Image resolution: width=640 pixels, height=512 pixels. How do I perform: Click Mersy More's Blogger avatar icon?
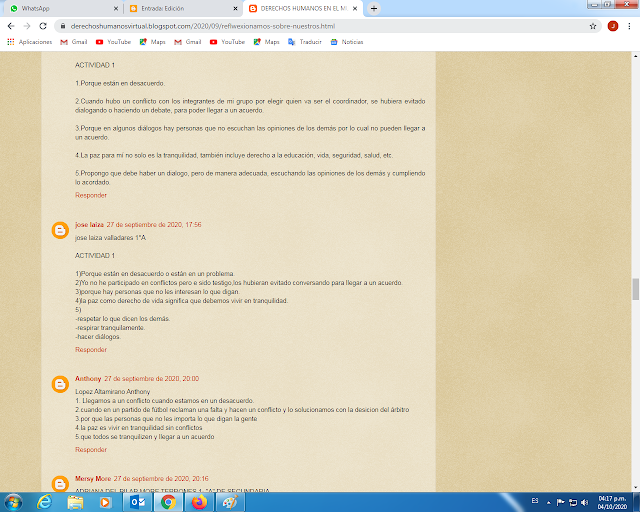(x=60, y=484)
